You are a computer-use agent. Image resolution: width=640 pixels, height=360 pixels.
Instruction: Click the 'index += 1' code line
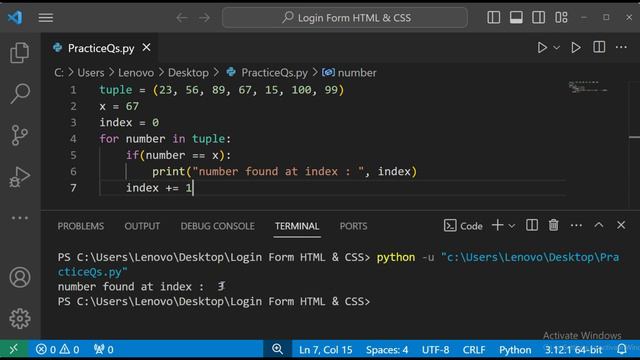point(159,188)
